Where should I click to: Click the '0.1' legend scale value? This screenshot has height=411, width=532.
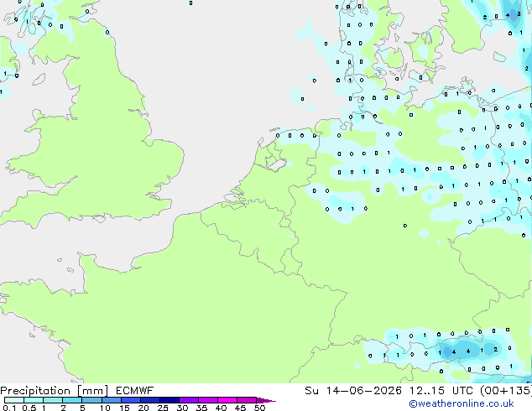point(9,408)
